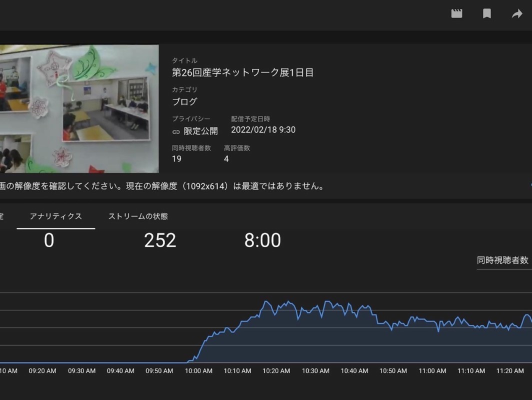
Task: Click the 8:00 duration value
Action: pos(262,240)
